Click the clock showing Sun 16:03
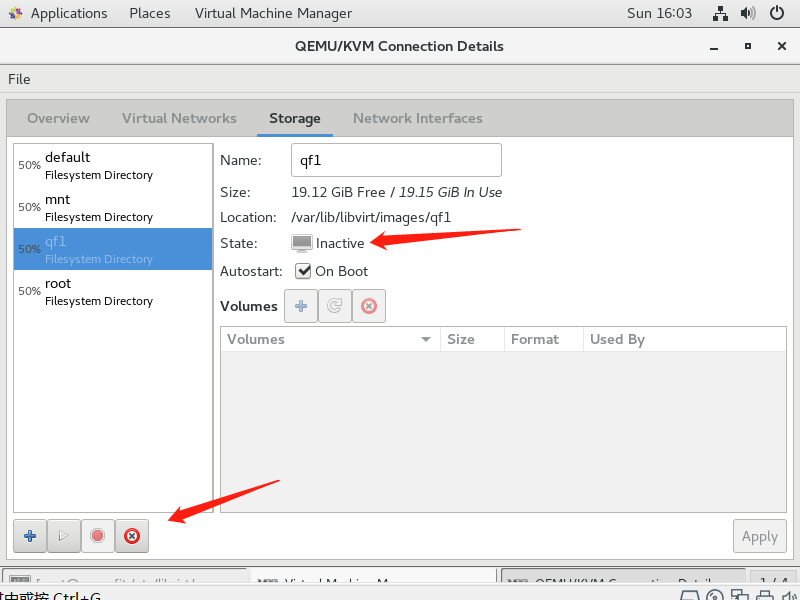The image size is (800, 600). coord(659,13)
